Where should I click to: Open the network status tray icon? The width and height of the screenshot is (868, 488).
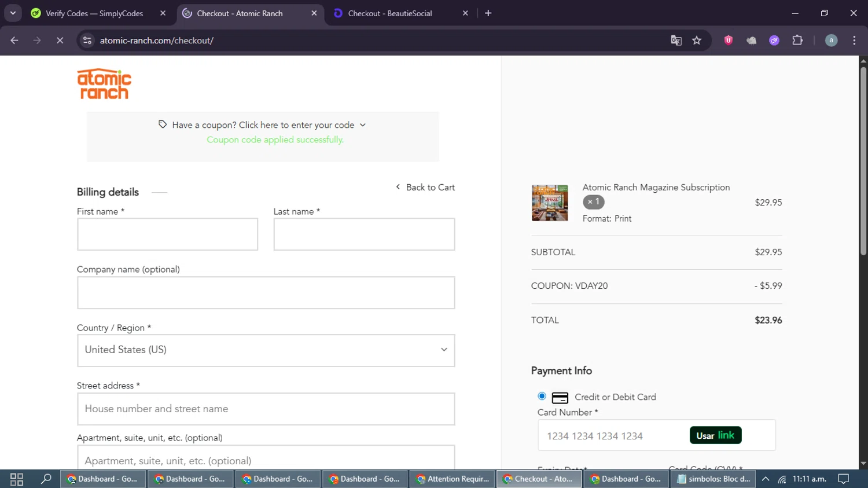[782, 479]
